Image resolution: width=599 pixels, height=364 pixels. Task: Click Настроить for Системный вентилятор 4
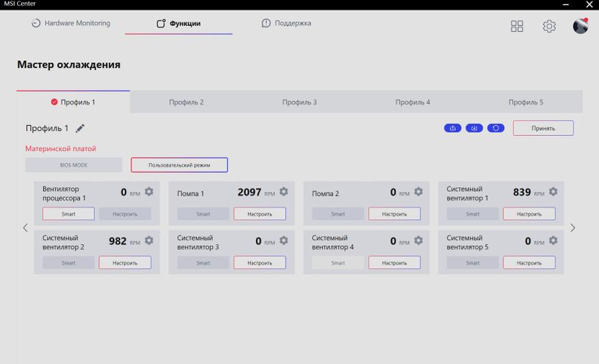(394, 263)
